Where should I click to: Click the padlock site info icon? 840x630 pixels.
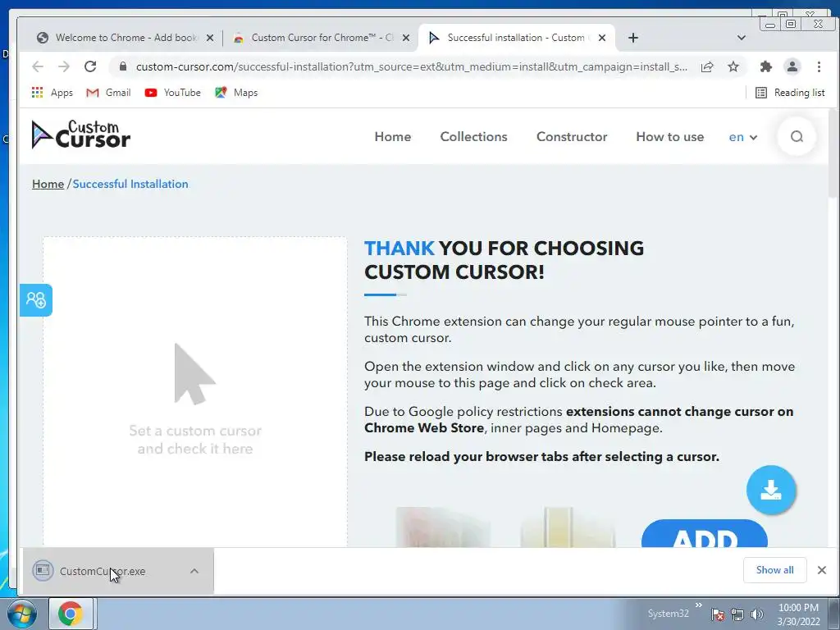coord(123,66)
